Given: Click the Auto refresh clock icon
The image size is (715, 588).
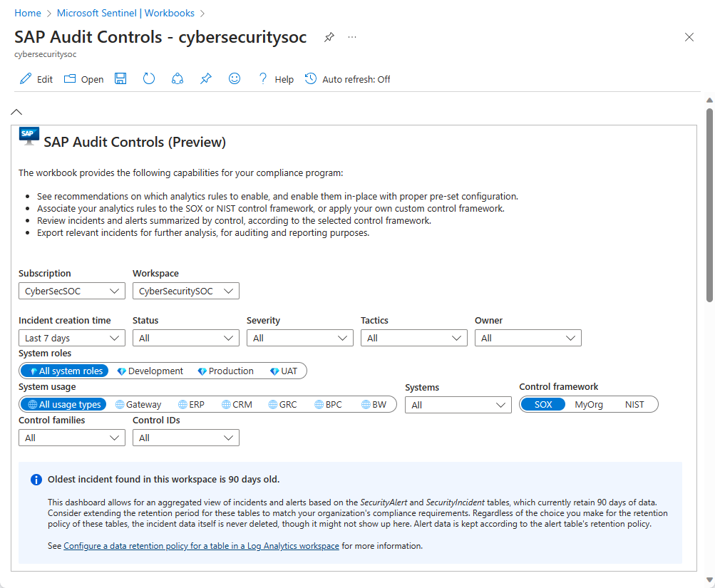Looking at the screenshot, I should (x=311, y=79).
